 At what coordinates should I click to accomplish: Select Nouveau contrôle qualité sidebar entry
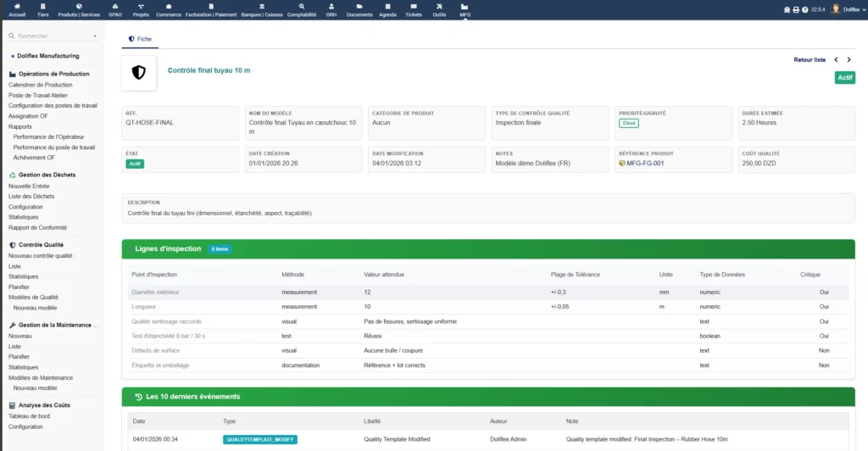tap(40, 256)
